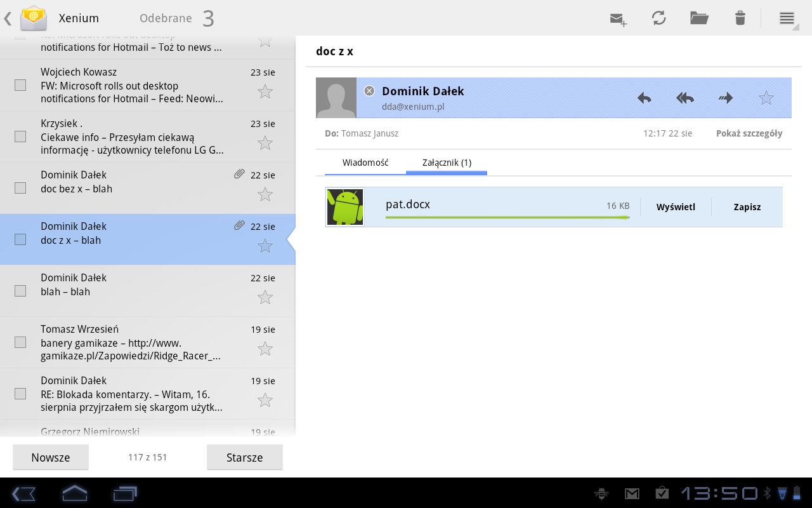Star the open message in header

[766, 98]
